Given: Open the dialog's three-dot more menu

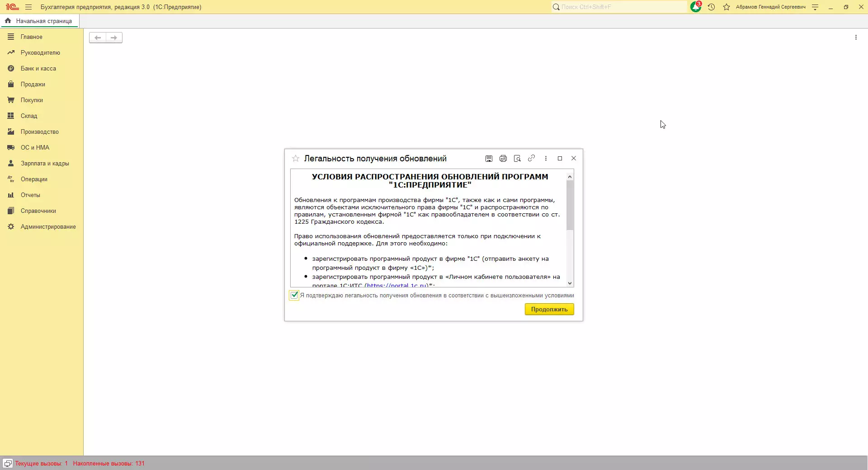Looking at the screenshot, I should point(546,158).
